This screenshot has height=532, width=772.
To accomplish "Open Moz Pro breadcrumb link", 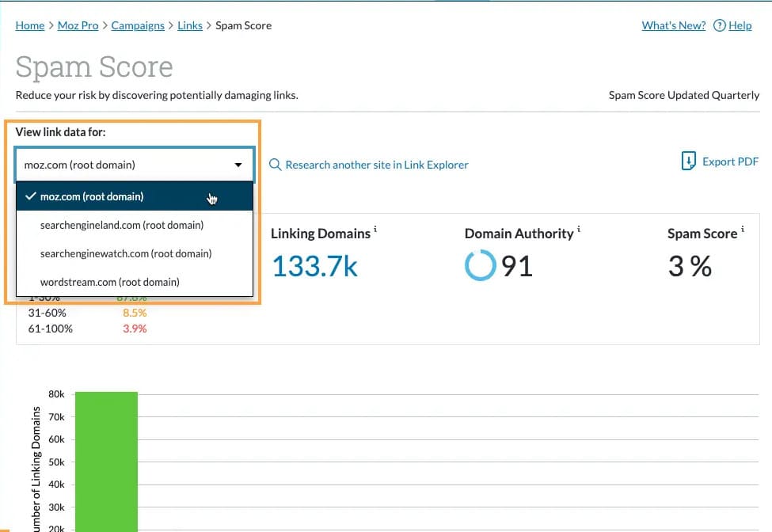I will coord(78,25).
